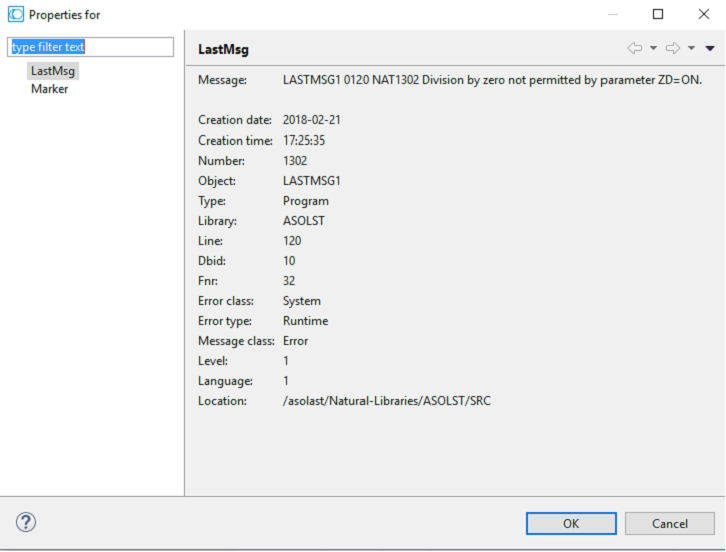Open the forward history dropdown arrow
The image size is (726, 552).
click(x=691, y=48)
